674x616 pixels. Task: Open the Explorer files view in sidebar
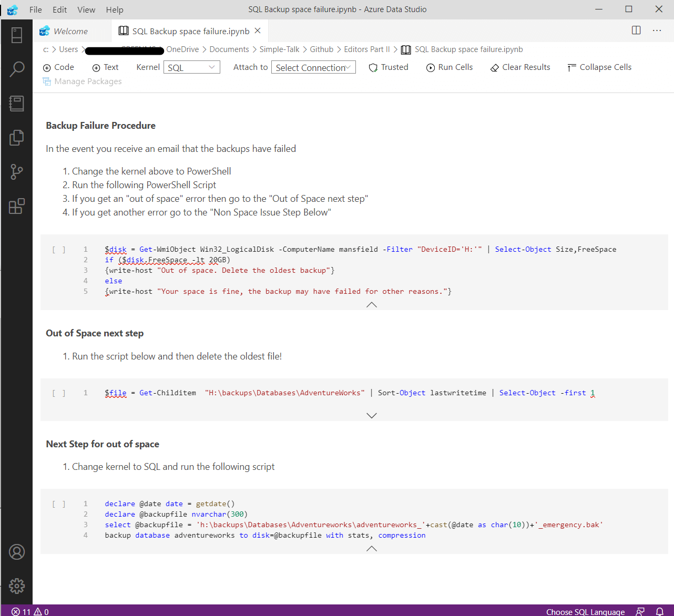click(17, 137)
